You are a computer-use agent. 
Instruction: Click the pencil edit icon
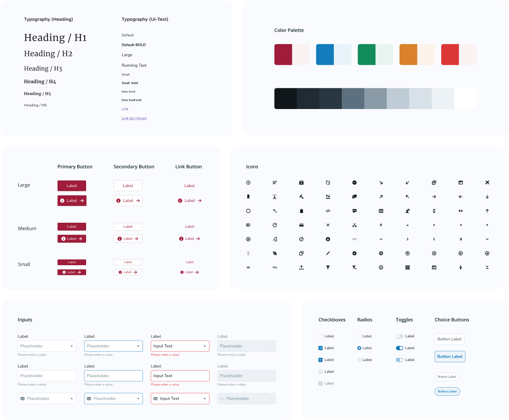coord(328,253)
